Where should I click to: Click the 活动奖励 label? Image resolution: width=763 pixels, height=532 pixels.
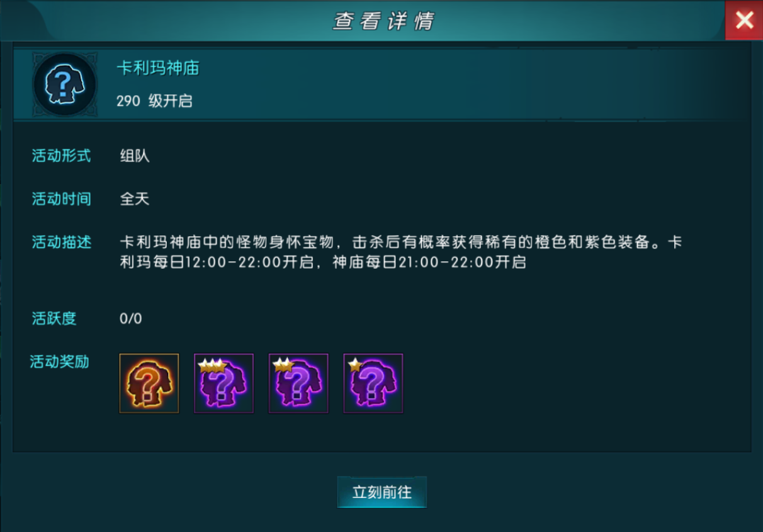click(60, 361)
